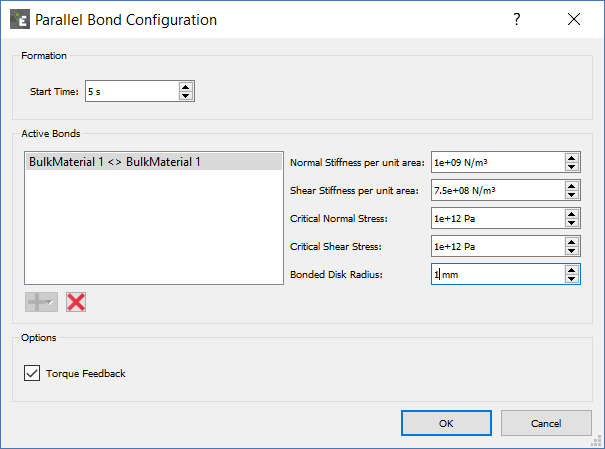
Task: Increase Bonded Disk Radius value
Action: [x=571, y=270]
